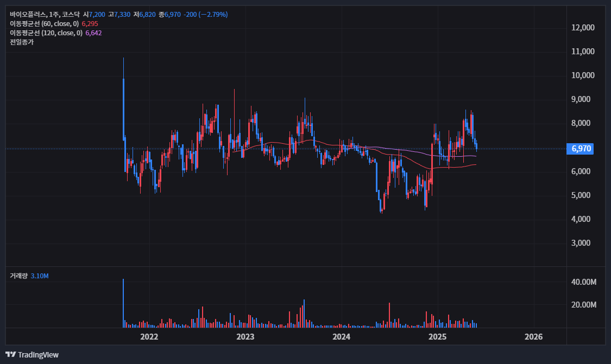Screen dimensions: 611x364
Task: Click the 6,295 60-day moving average value
Action: coord(90,24)
